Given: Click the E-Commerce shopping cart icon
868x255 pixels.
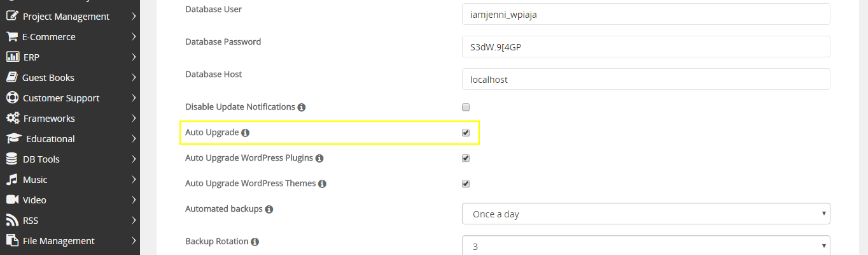Looking at the screenshot, I should [11, 37].
